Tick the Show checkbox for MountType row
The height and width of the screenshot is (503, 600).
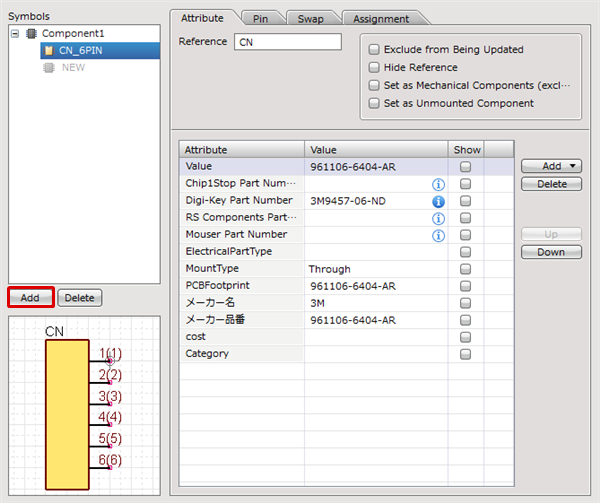[465, 269]
